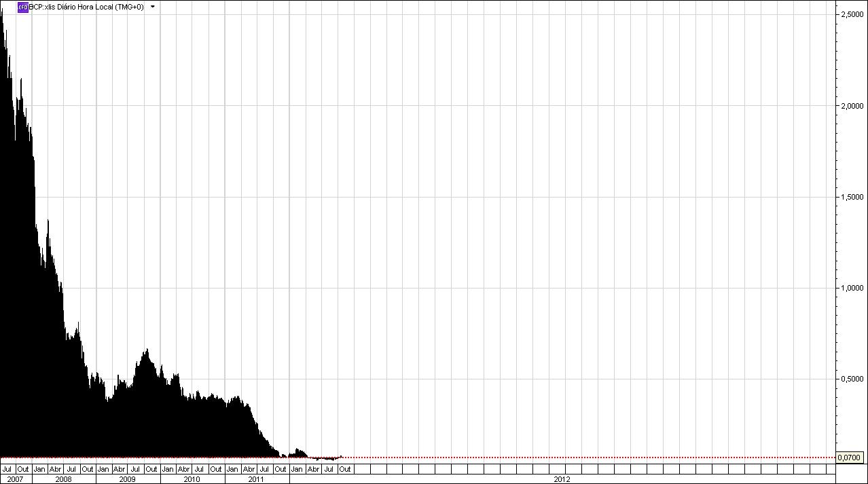The image size is (868, 484).
Task: Click the 0,5000 price axis label
Action: [852, 378]
